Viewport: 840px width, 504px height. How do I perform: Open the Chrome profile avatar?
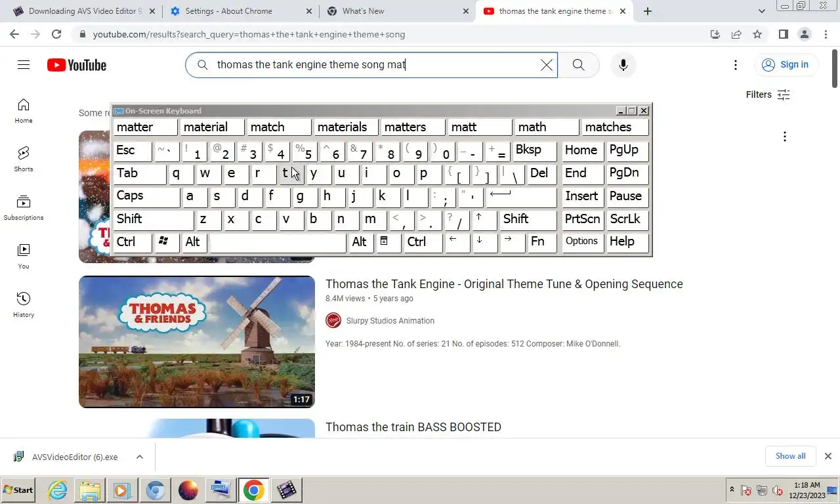point(804,34)
